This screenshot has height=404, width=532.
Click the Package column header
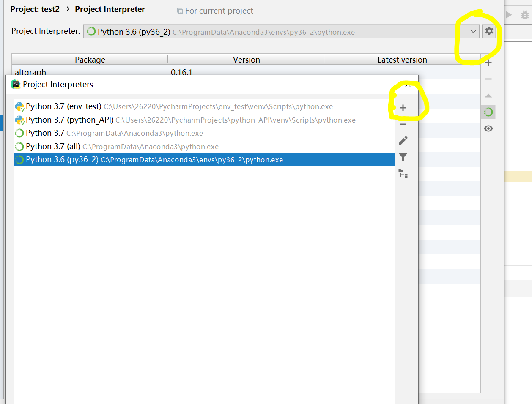pos(90,60)
